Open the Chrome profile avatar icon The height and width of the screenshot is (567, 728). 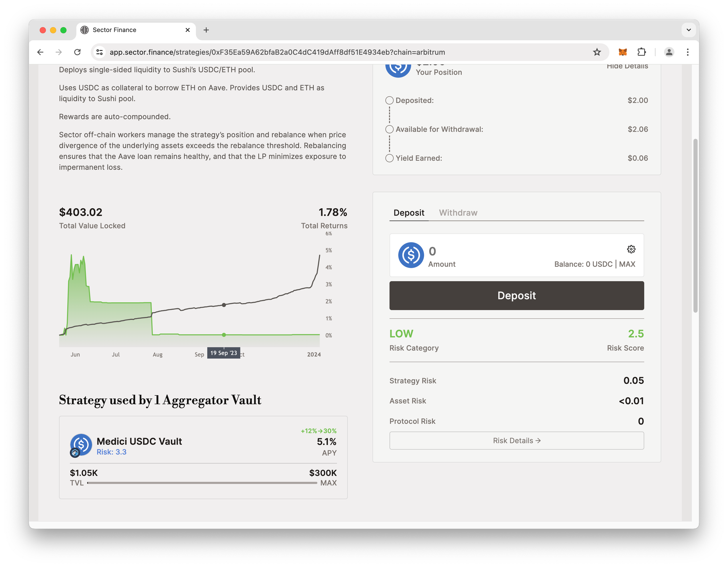(669, 52)
